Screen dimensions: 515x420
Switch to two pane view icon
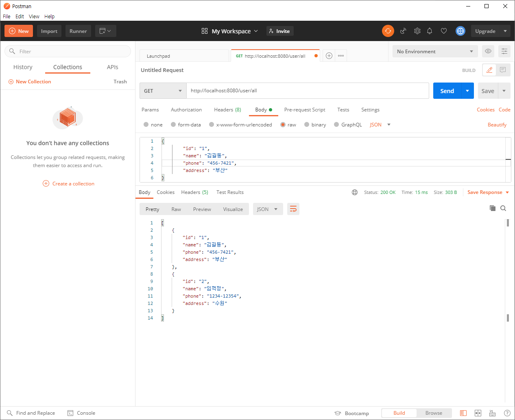478,413
